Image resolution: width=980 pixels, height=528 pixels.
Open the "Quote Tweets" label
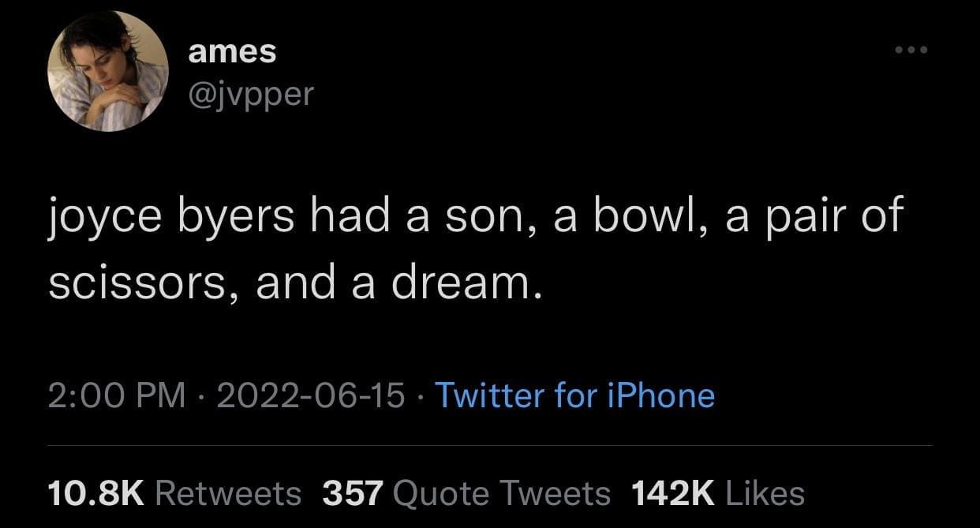(x=501, y=493)
